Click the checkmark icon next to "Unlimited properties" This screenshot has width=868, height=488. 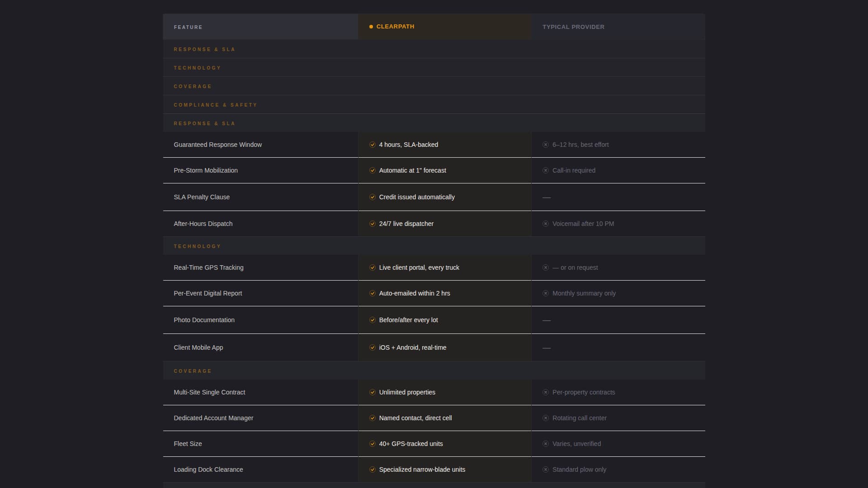[373, 392]
